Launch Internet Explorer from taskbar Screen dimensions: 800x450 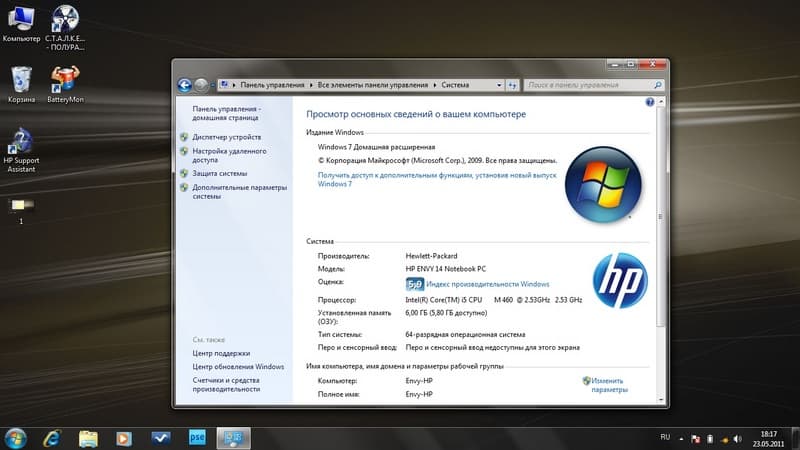point(52,438)
